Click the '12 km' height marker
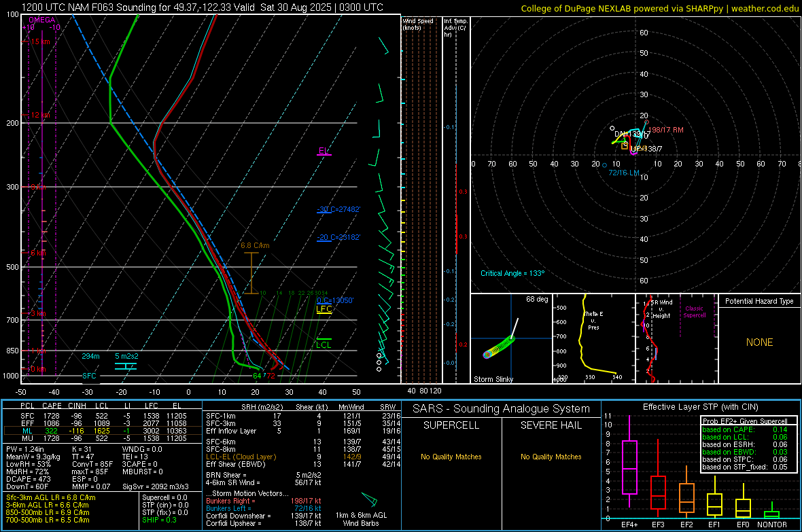 pyautogui.click(x=40, y=115)
